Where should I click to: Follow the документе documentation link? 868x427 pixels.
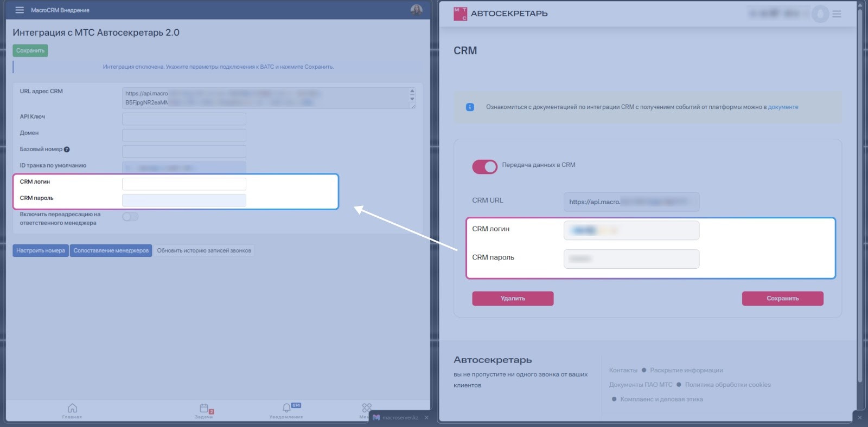click(783, 107)
